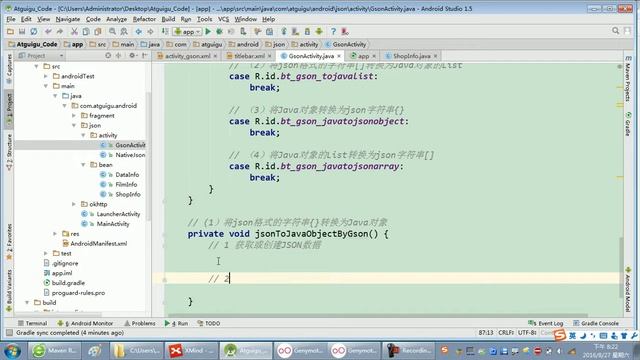Open the File menu
Image resolution: width=640 pixels, height=360 pixels.
pos(11,19)
